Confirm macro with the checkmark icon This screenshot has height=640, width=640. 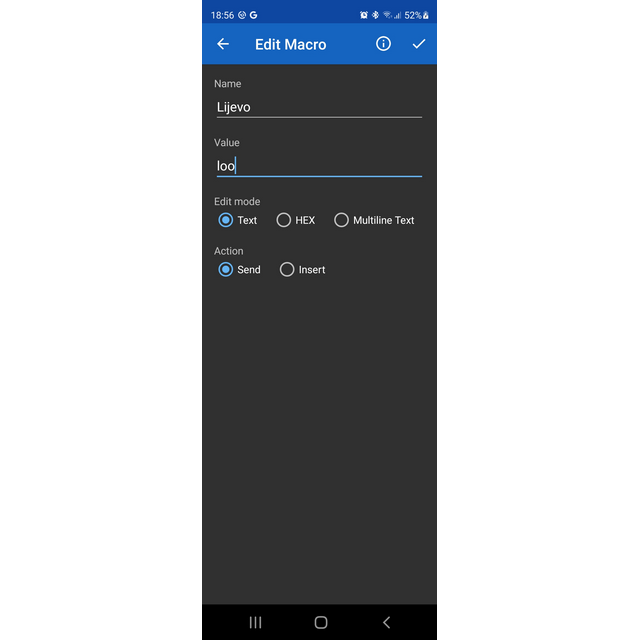click(419, 44)
